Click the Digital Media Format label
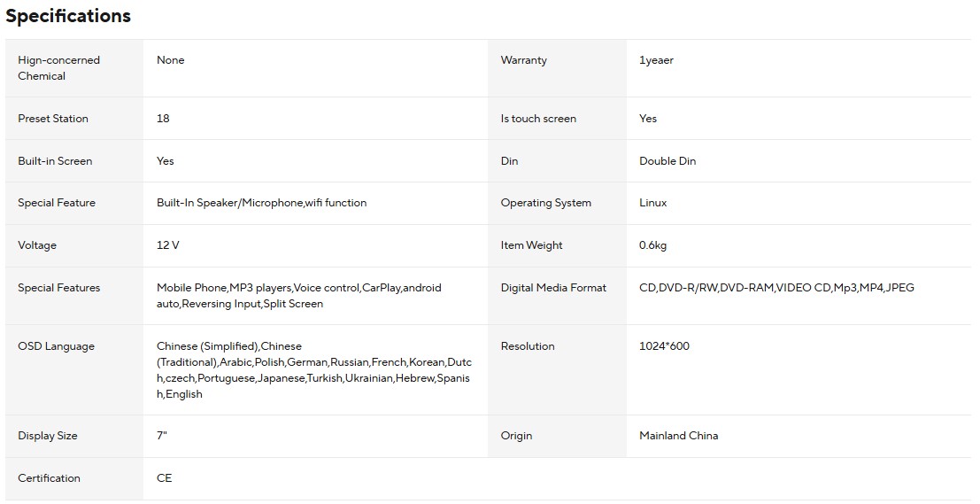This screenshot has height=504, width=980. coord(553,288)
